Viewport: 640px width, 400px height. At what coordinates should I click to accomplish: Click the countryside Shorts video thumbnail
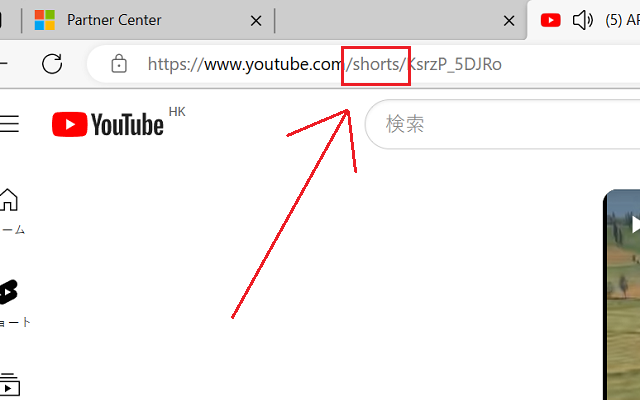pyautogui.click(x=621, y=295)
